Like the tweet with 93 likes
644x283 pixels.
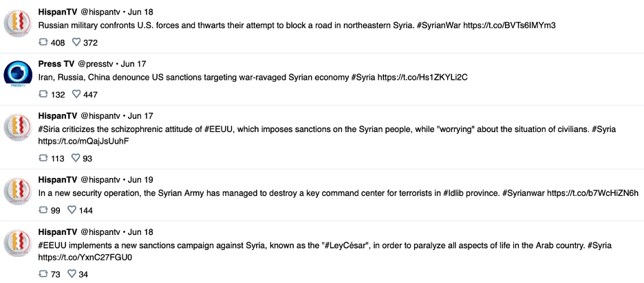point(76,157)
